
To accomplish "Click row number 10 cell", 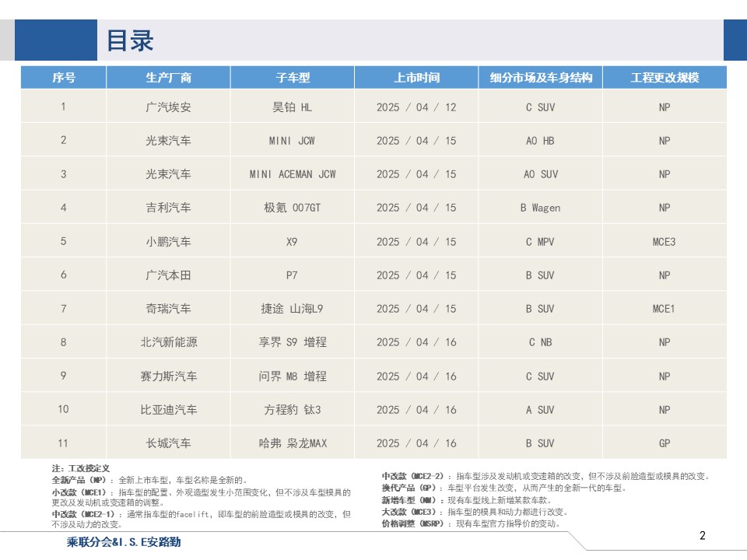I will [x=63, y=409].
